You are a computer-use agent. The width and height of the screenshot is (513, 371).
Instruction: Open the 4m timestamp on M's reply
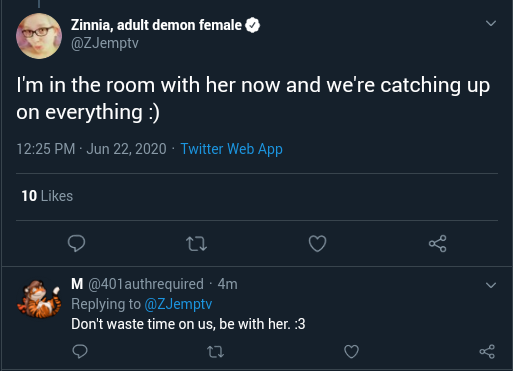click(227, 284)
